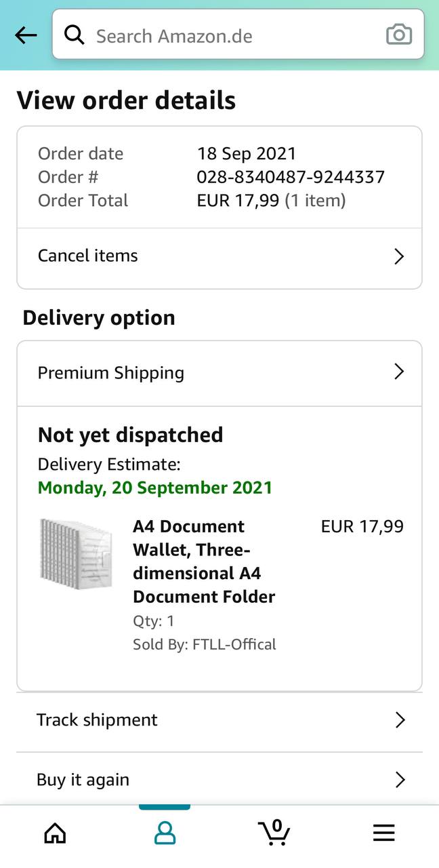Open the A4 Document Wallet product title
Screen dimensions: 439x868
[203, 561]
